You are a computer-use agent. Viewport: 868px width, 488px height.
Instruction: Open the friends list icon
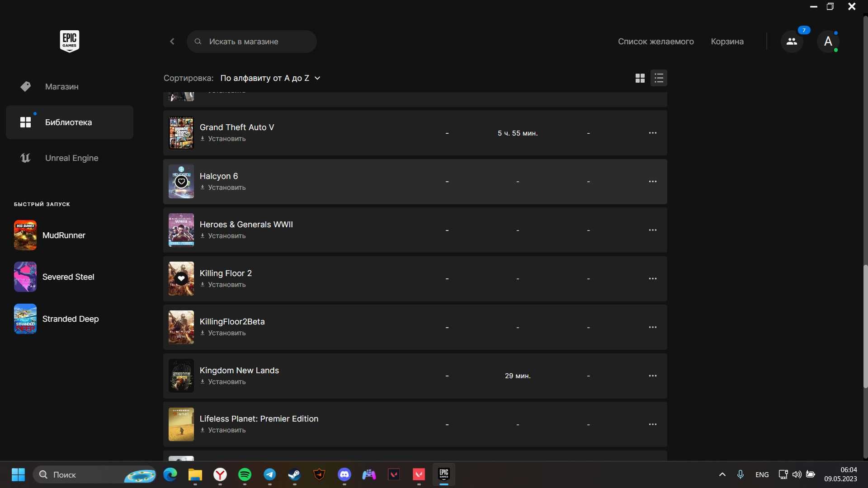pos(792,42)
